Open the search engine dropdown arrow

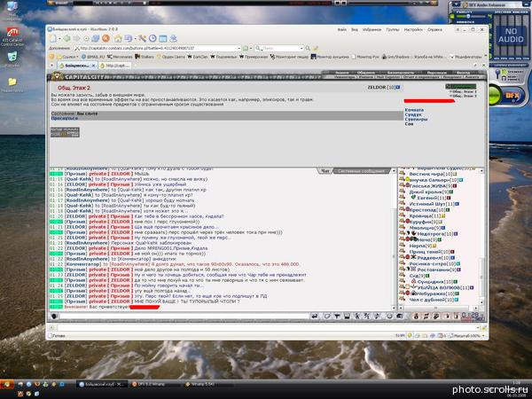pyautogui.click(x=301, y=48)
